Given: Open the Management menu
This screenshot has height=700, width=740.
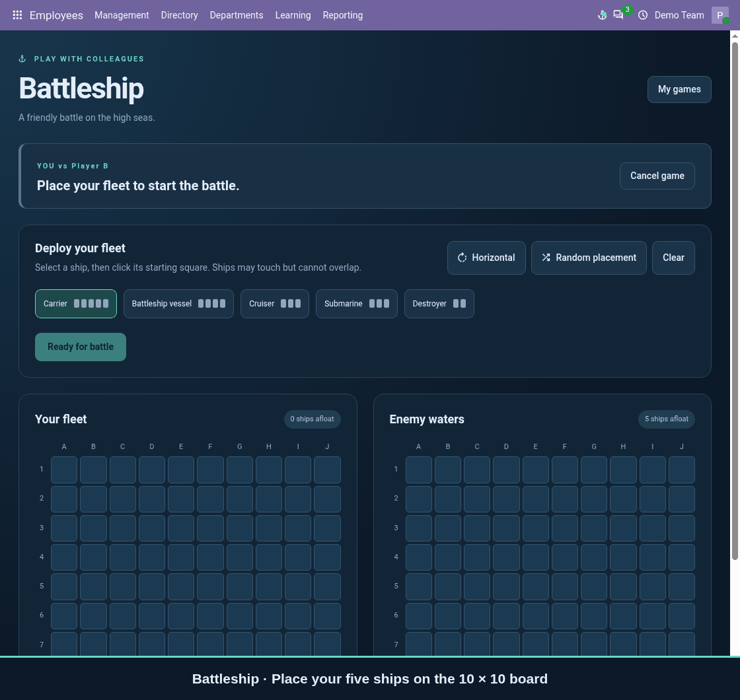Looking at the screenshot, I should (x=122, y=15).
